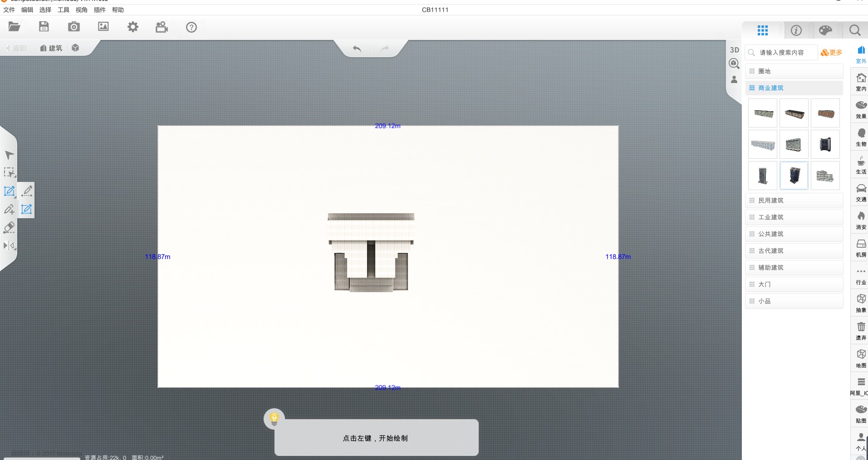The width and height of the screenshot is (868, 460).
Task: Open the model library grid tab
Action: [763, 30]
